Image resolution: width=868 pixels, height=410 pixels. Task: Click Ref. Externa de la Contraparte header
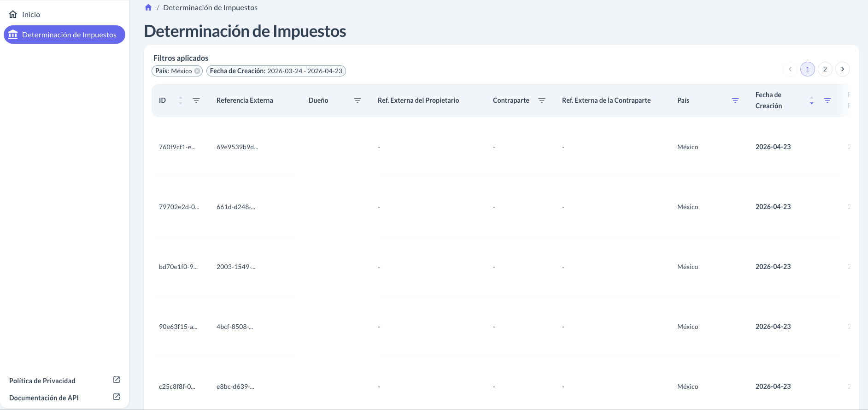[606, 100]
